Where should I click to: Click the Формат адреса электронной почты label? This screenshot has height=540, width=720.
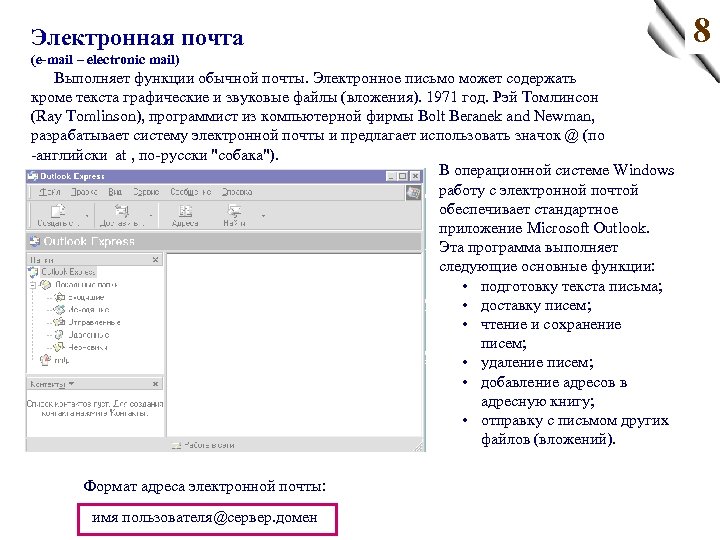(x=204, y=486)
